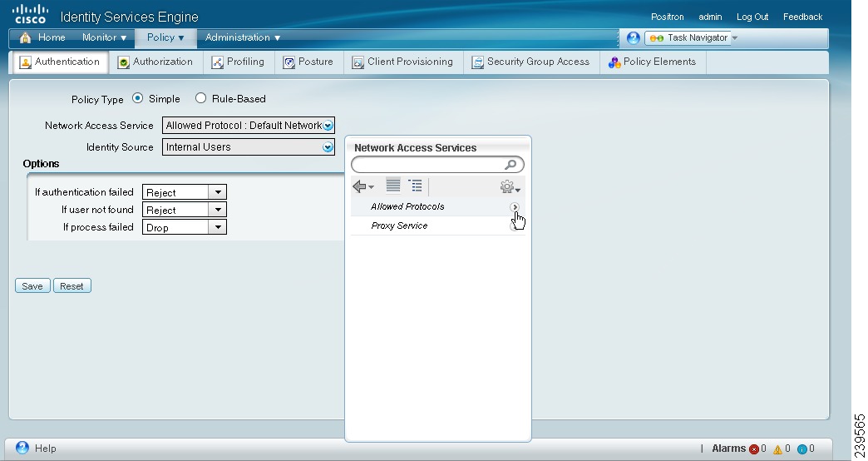Switch to the Client Provisioning tab

click(x=403, y=62)
